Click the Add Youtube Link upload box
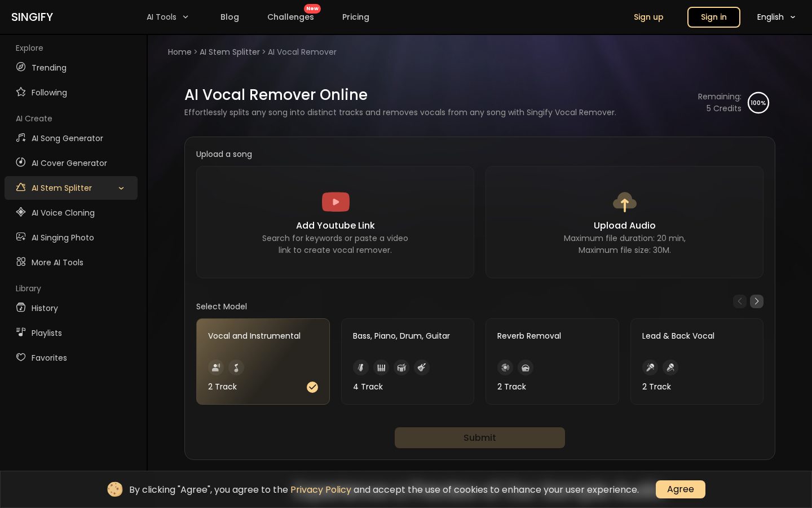The image size is (812, 508). coord(335,222)
